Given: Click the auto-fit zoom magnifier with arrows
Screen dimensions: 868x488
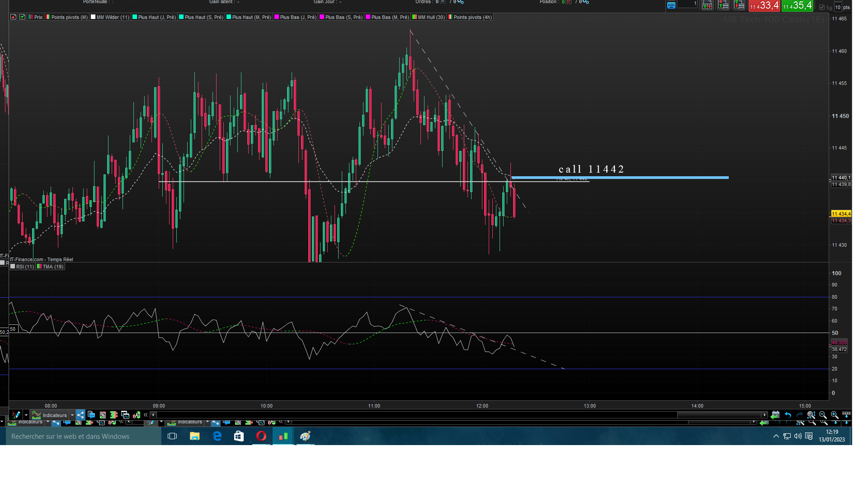Looking at the screenshot, I should pos(811,415).
